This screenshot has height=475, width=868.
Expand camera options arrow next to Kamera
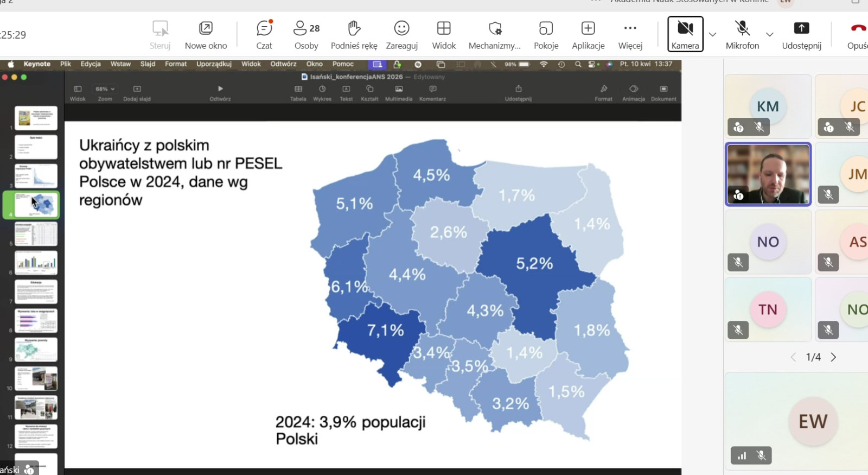[713, 34]
